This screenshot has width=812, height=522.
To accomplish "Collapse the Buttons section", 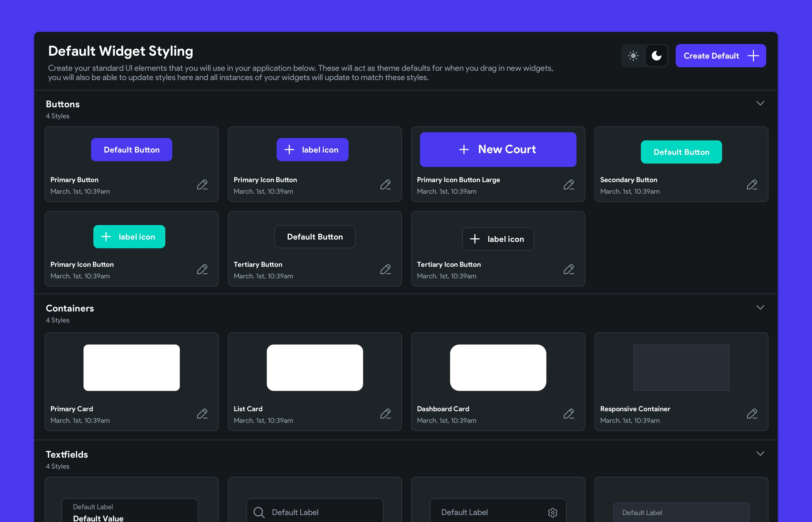I will 760,103.
